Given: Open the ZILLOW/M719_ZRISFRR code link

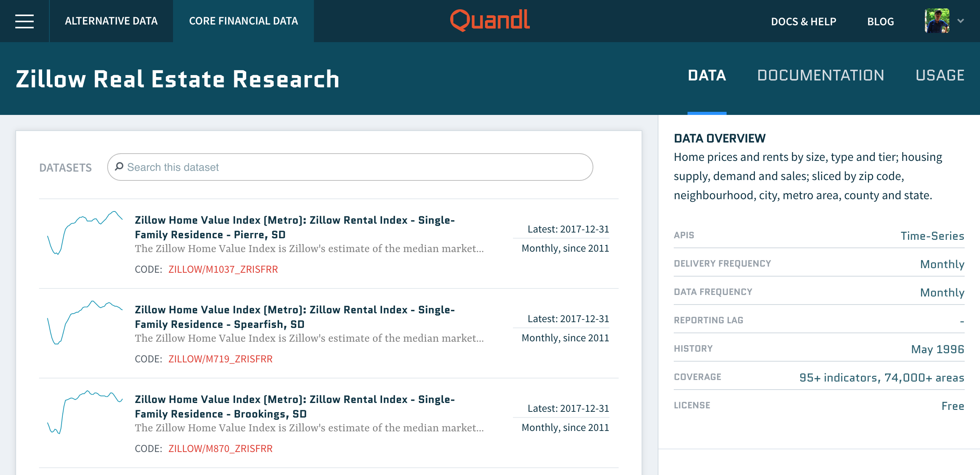Looking at the screenshot, I should [x=220, y=359].
